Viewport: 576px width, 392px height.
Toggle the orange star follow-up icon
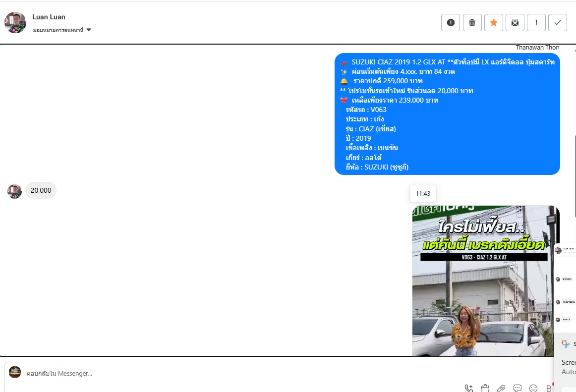point(493,22)
